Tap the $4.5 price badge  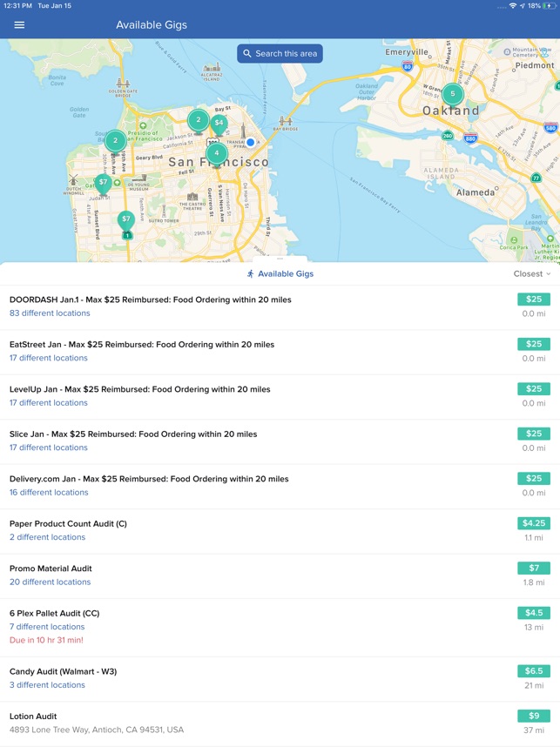534,613
